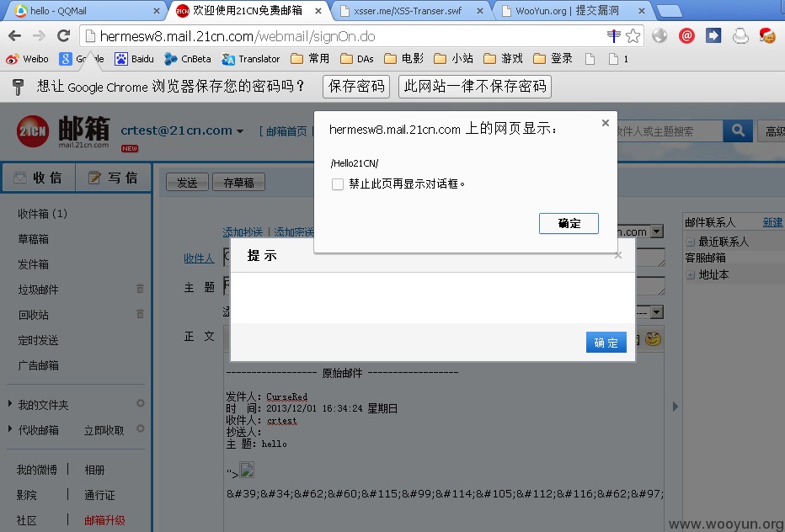This screenshot has height=532, width=785.
Task: Open the 小站 bookmark folder
Action: click(x=453, y=59)
